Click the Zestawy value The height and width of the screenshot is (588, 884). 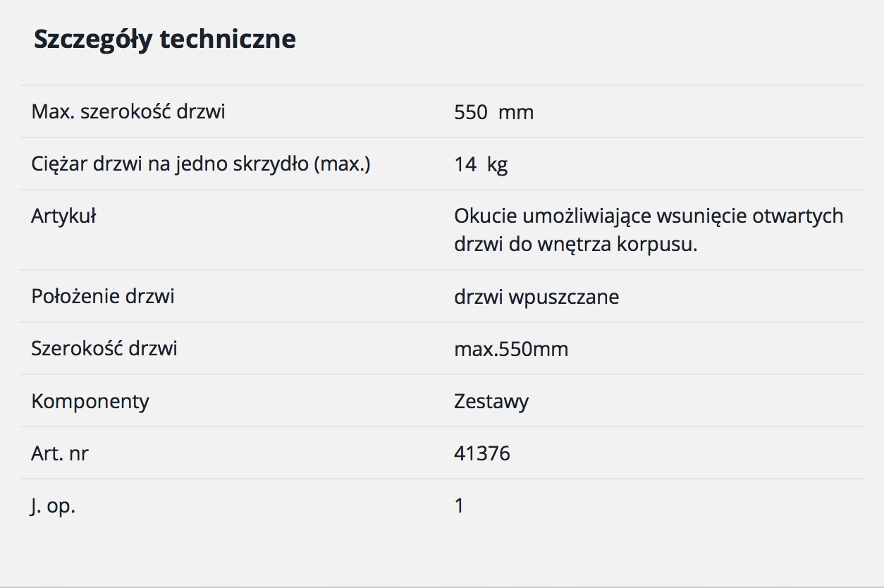[491, 402]
